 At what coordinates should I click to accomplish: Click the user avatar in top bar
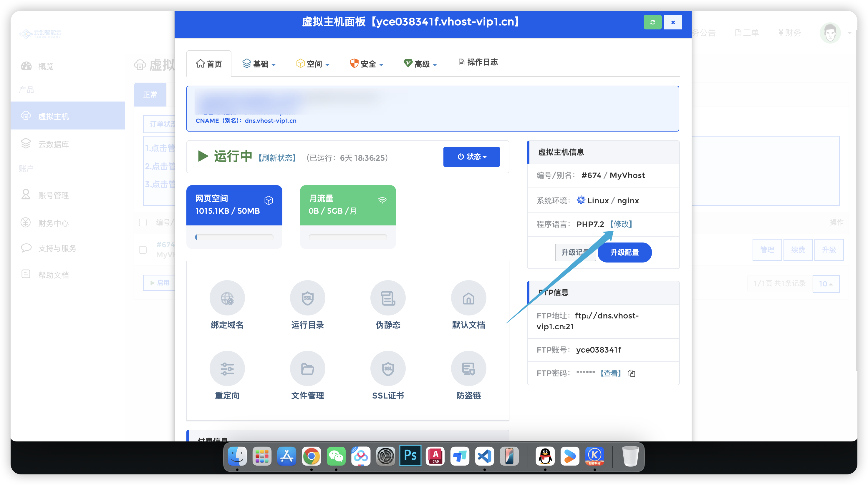click(830, 33)
